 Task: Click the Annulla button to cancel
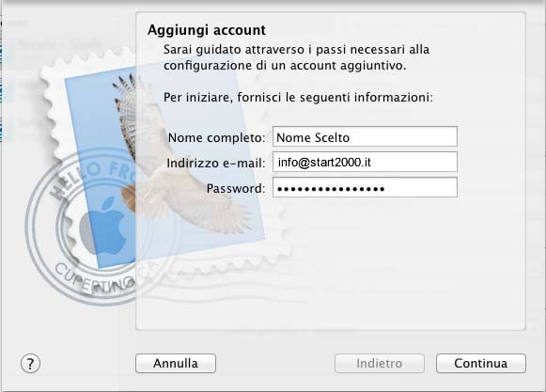pos(176,364)
